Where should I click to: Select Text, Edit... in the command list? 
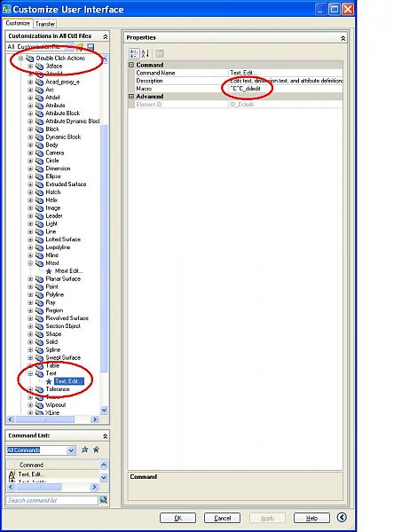[x=31, y=474]
